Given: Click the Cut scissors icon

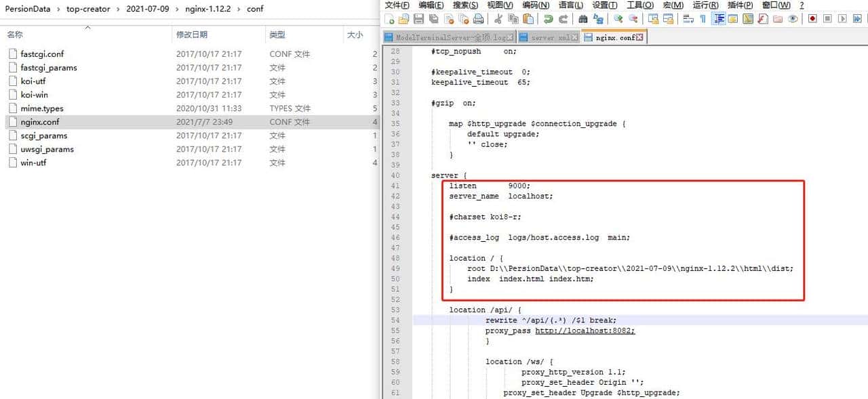Looking at the screenshot, I should [498, 19].
